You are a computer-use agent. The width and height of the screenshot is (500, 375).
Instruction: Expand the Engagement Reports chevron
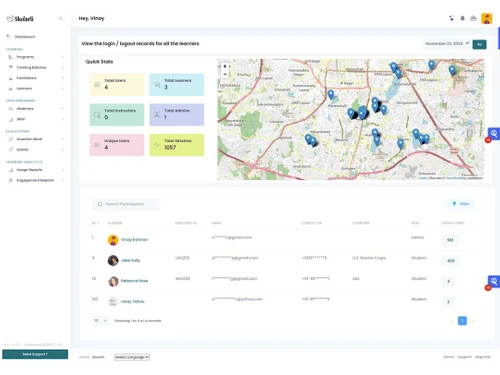[x=63, y=180]
